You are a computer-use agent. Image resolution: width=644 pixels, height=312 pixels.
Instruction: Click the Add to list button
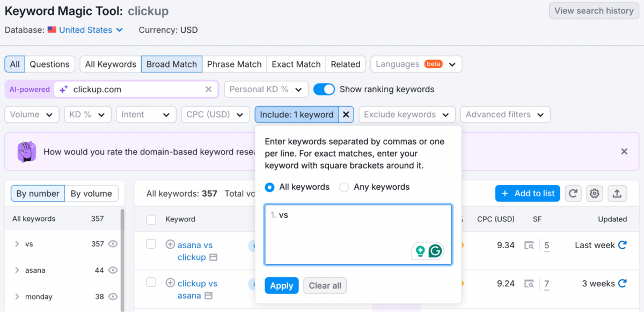pyautogui.click(x=528, y=194)
